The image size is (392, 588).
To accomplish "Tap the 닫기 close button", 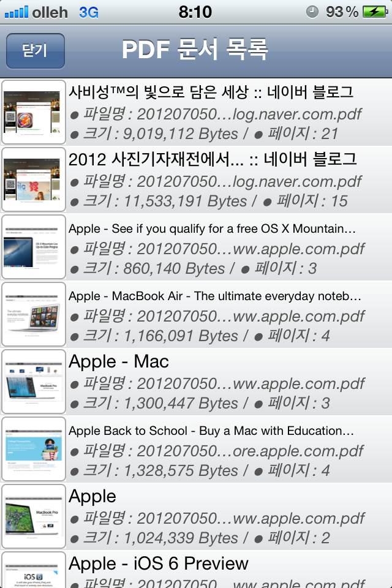I will click(x=36, y=51).
